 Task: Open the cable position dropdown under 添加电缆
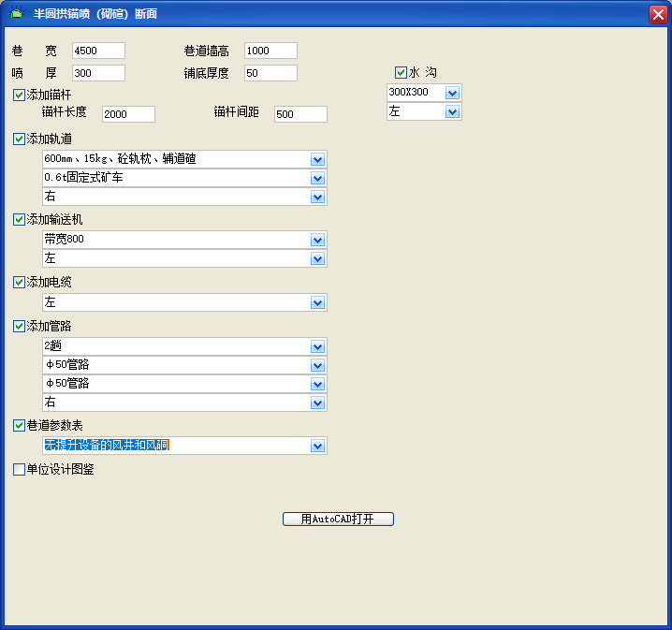pos(317,303)
